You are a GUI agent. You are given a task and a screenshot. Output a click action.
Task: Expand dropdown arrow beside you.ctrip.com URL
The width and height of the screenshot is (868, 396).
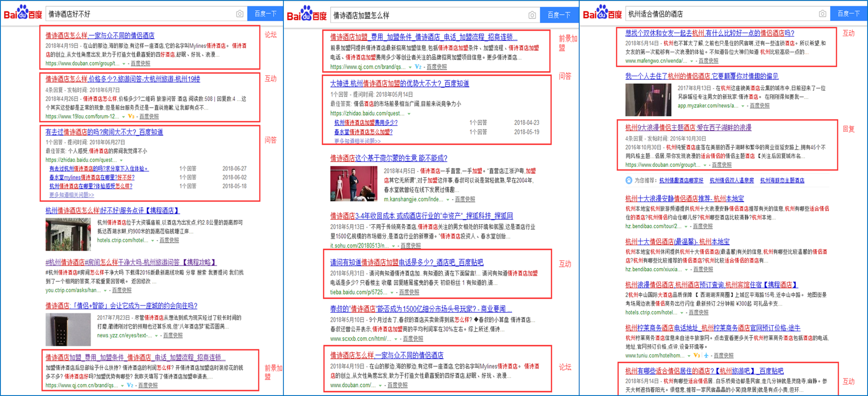point(105,290)
